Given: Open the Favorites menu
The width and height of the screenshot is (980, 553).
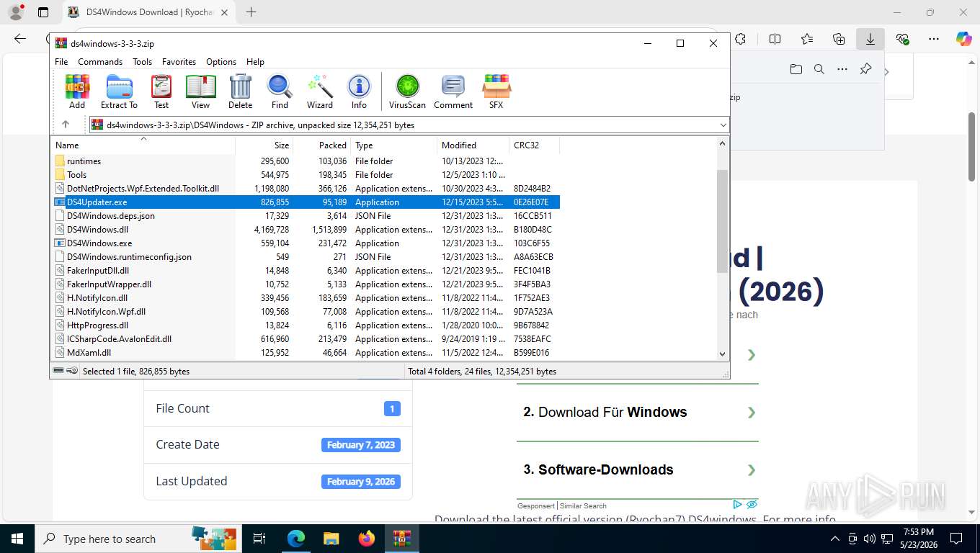Looking at the screenshot, I should tap(179, 62).
